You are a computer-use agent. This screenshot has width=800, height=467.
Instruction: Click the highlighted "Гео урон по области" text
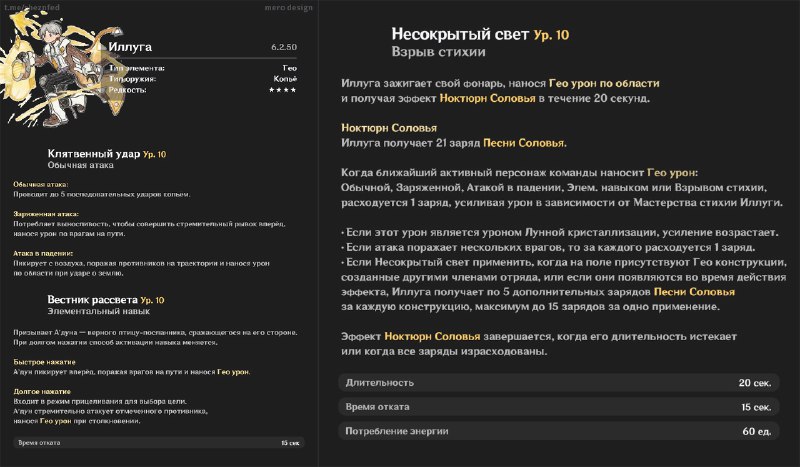(x=604, y=83)
